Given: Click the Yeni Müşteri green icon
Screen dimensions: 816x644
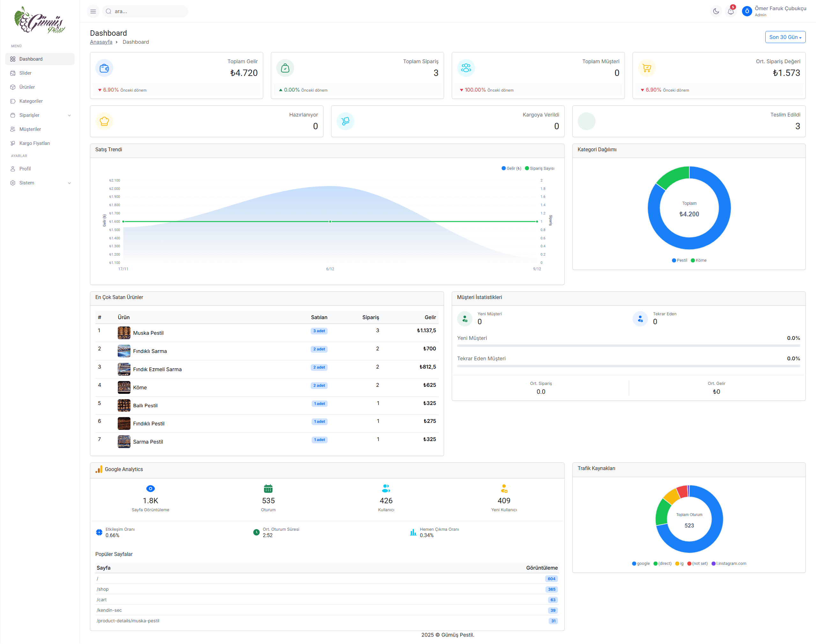Looking at the screenshot, I should (x=465, y=319).
